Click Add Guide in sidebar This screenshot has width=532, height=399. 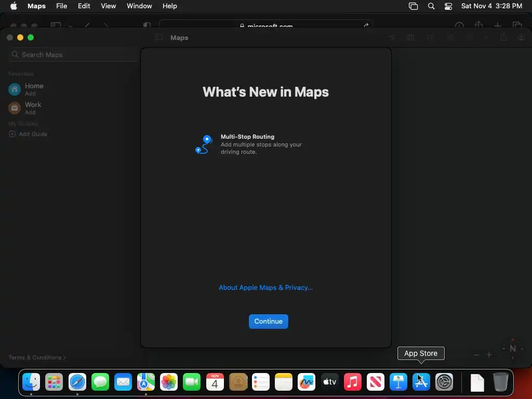pos(28,134)
